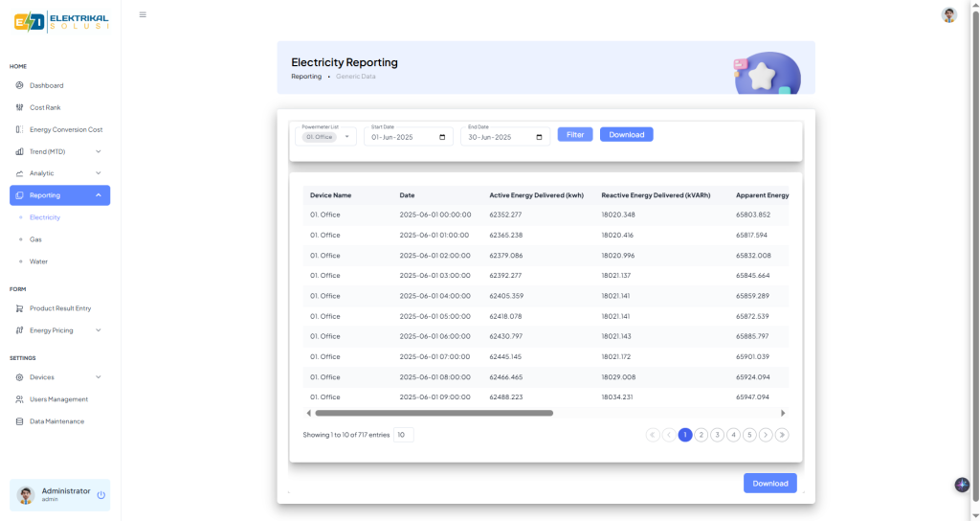Open the Water reporting page
The image size is (980, 521).
click(x=38, y=261)
